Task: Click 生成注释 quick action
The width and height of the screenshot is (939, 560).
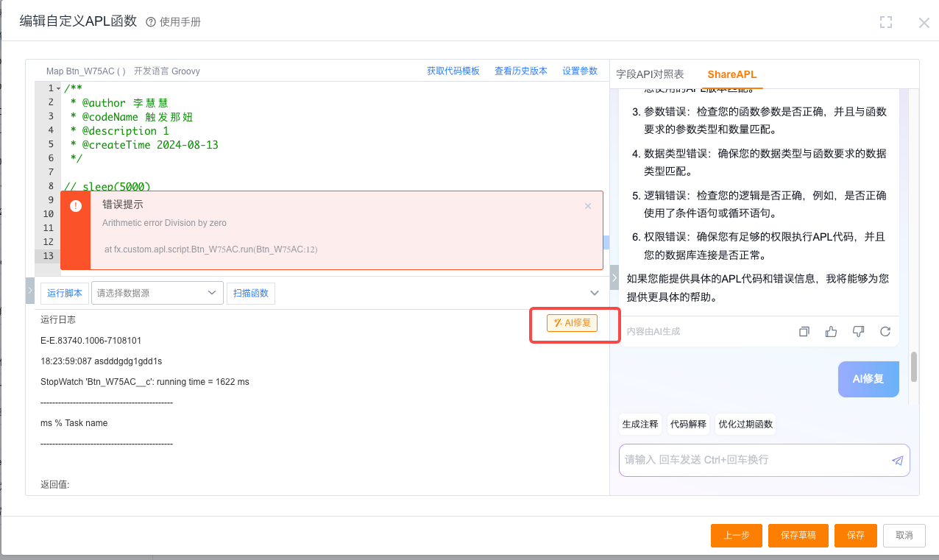Action: (640, 425)
